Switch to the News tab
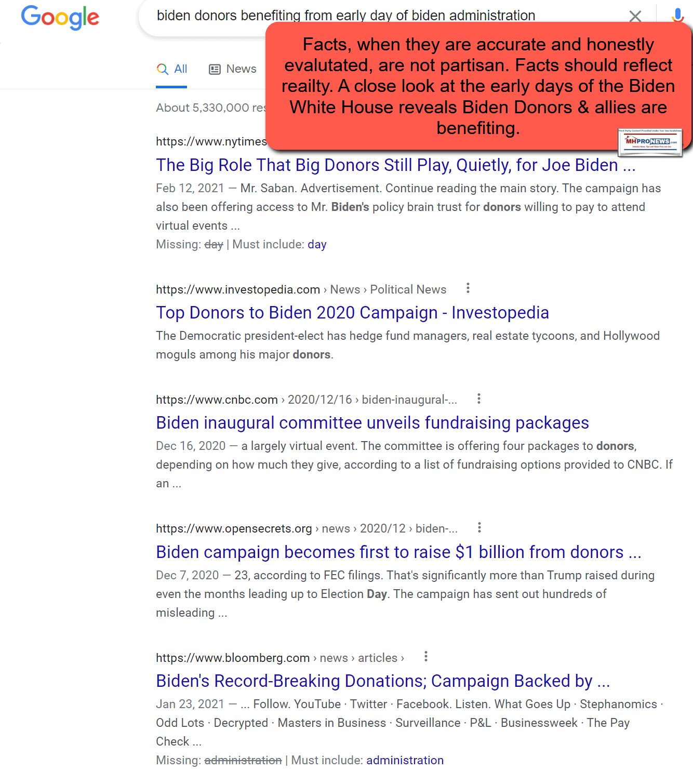The image size is (693, 784). coord(233,69)
